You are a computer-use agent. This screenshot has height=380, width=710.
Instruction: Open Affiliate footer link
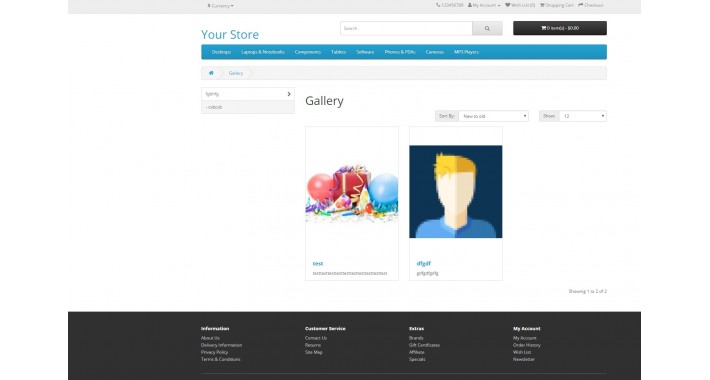coord(417,352)
